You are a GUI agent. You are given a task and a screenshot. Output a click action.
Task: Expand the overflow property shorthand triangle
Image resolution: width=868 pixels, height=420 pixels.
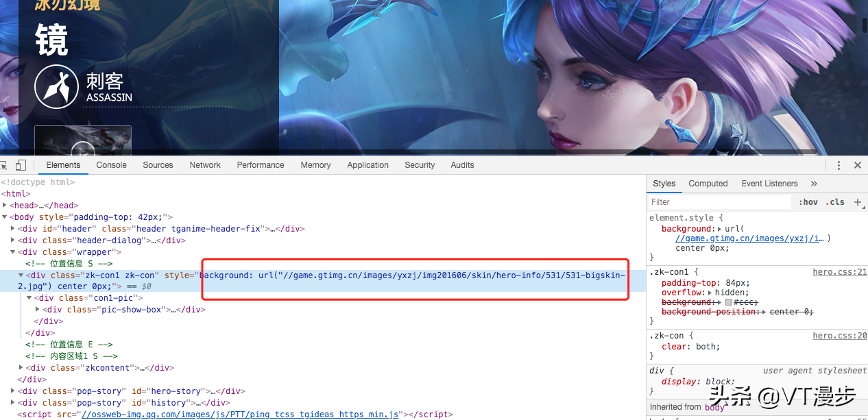[x=710, y=293]
